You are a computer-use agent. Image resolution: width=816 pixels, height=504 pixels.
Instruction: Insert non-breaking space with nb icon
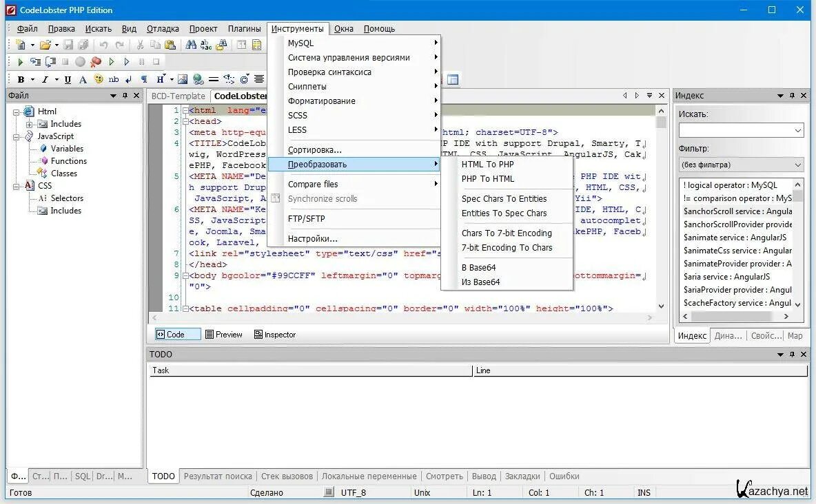click(x=114, y=80)
